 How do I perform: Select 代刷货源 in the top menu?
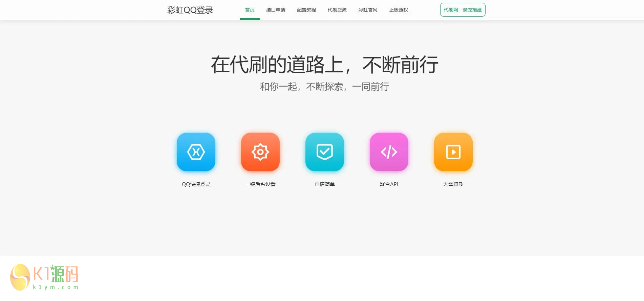[x=337, y=10]
